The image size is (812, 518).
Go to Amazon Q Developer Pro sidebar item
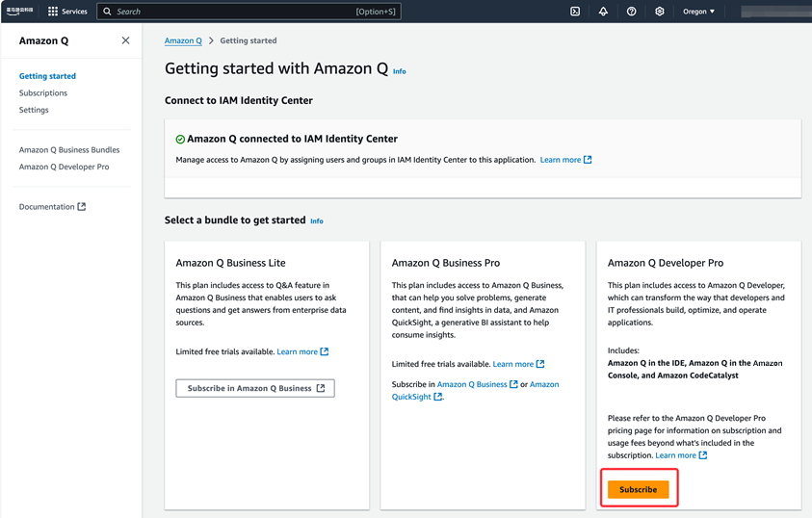click(65, 167)
